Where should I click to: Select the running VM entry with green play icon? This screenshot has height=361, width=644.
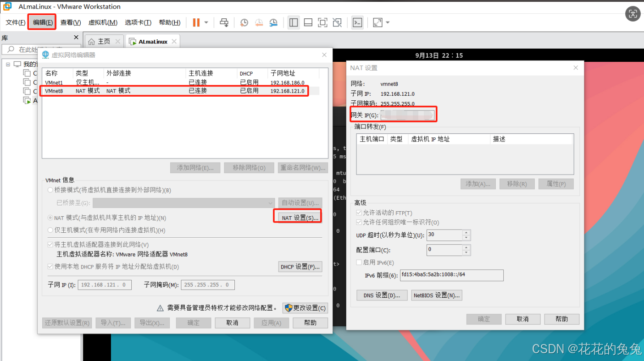tap(30, 101)
